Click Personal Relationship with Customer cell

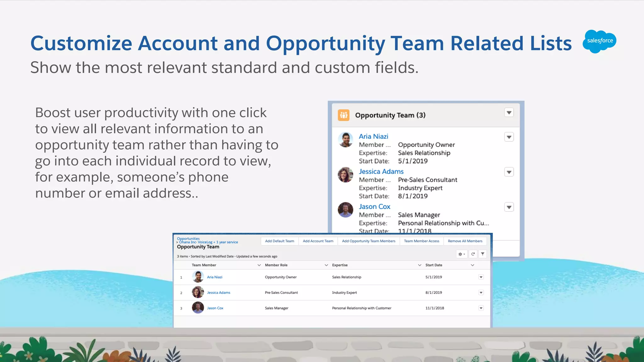click(362, 308)
